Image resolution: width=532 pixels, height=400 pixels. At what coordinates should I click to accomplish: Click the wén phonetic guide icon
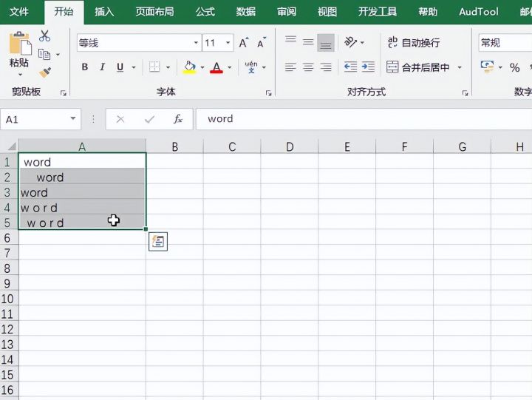tap(251, 67)
